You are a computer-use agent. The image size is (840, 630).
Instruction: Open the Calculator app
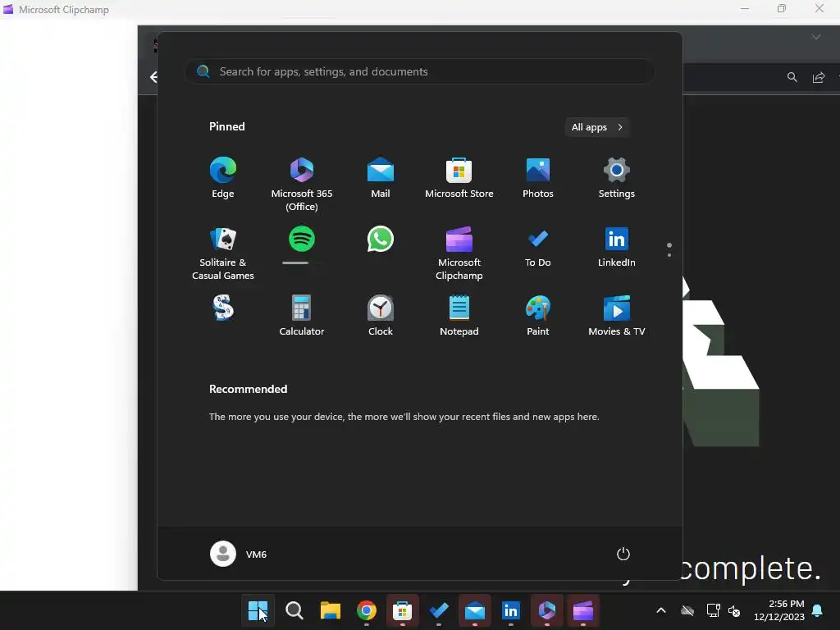(x=302, y=316)
